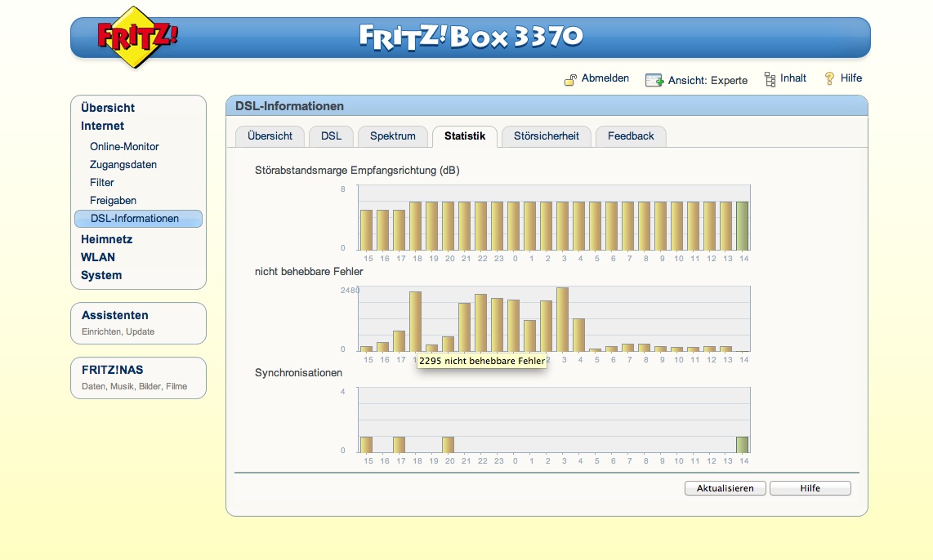Screen dimensions: 933x560
Task: Open the Störsicherheit tab
Action: (547, 136)
